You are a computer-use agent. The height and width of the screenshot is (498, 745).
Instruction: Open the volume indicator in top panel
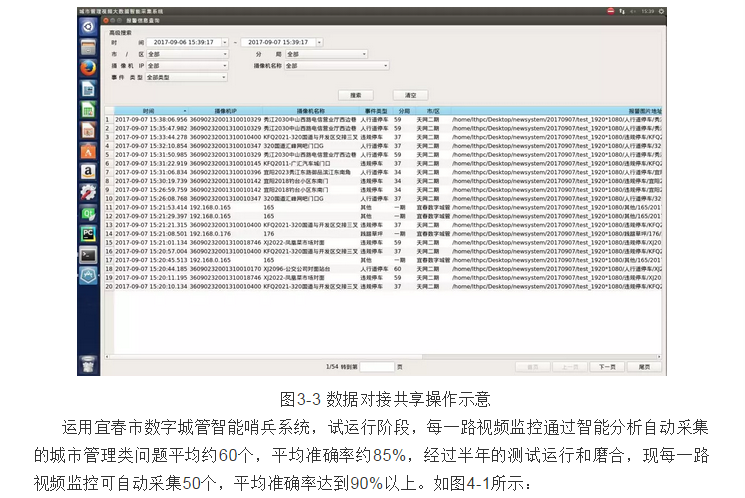point(633,11)
